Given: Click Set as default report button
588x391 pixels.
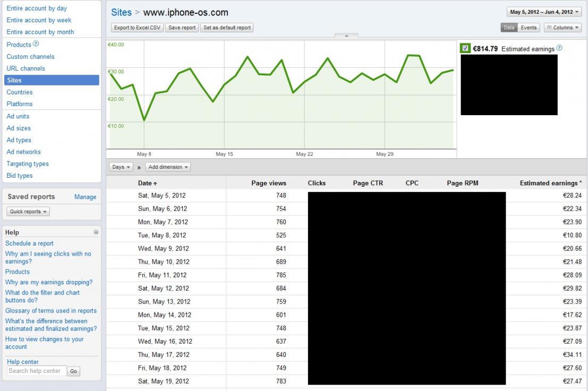Looking at the screenshot, I should pyautogui.click(x=227, y=28).
